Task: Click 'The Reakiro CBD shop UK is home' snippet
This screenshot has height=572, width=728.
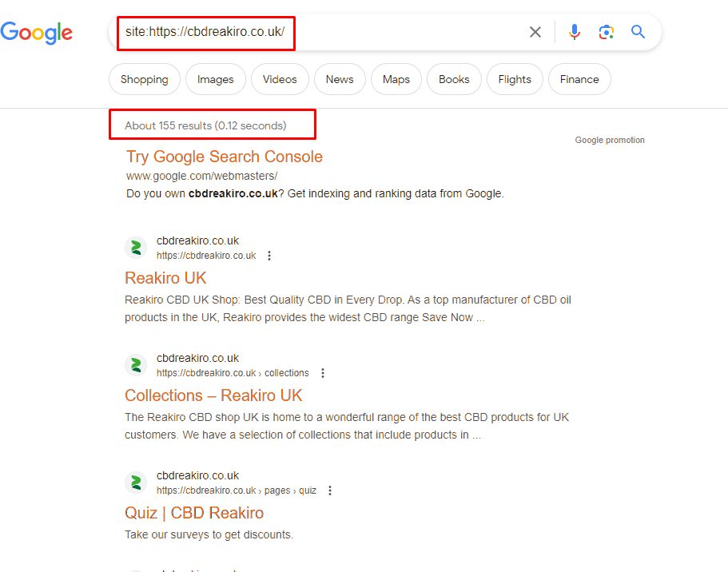Action: pos(347,426)
